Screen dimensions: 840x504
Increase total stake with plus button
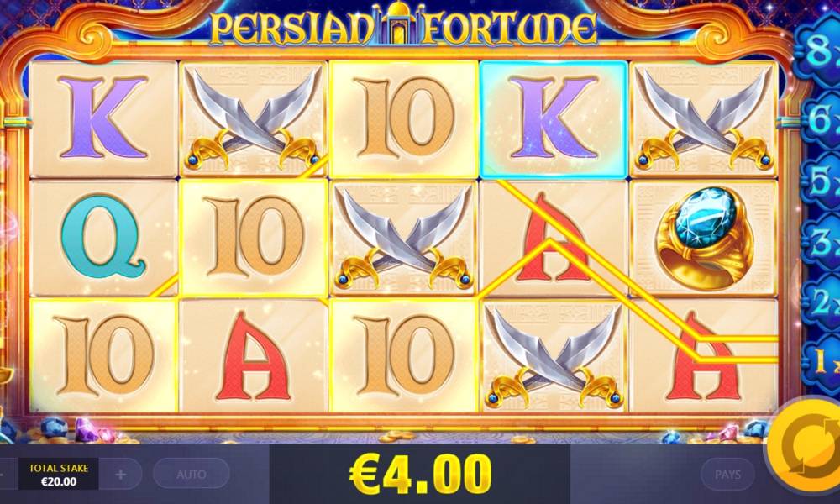point(120,474)
